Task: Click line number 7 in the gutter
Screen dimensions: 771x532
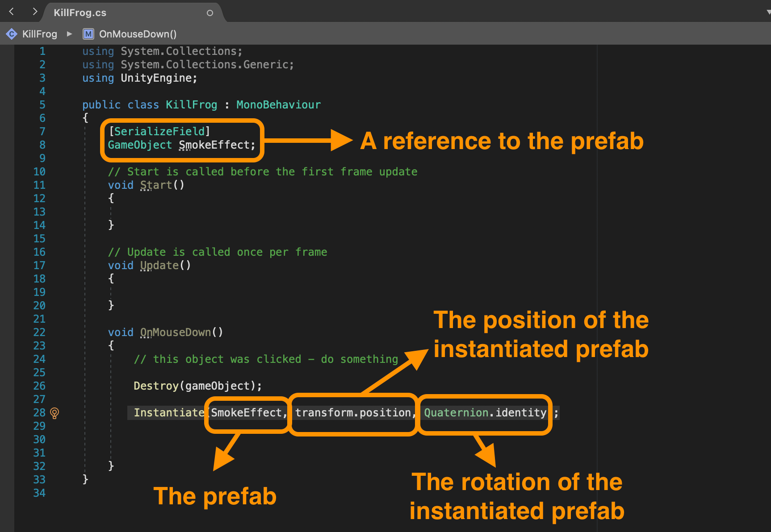Action: click(x=42, y=131)
